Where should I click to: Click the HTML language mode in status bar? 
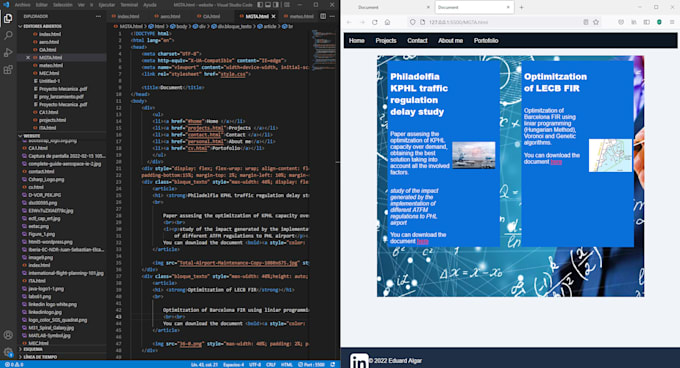287,365
